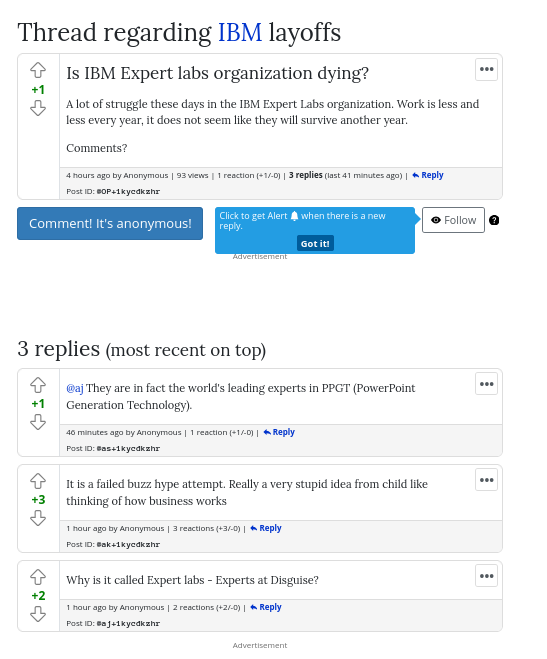The image size is (547, 659).
Task: Click the +3 vote score
Action: click(38, 500)
